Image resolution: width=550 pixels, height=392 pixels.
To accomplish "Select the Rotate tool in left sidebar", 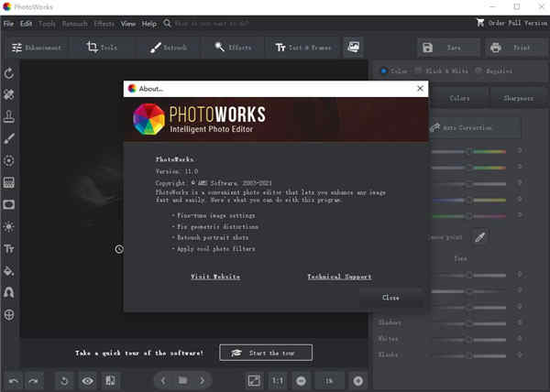I will (9, 73).
